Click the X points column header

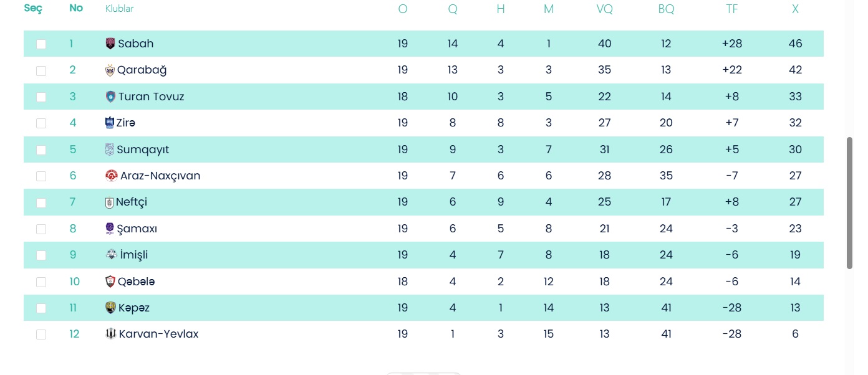click(x=795, y=9)
